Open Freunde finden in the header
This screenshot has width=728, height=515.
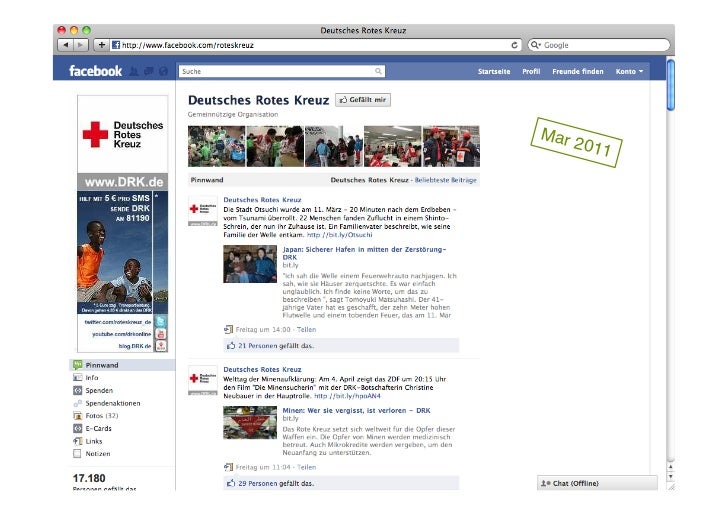578,72
